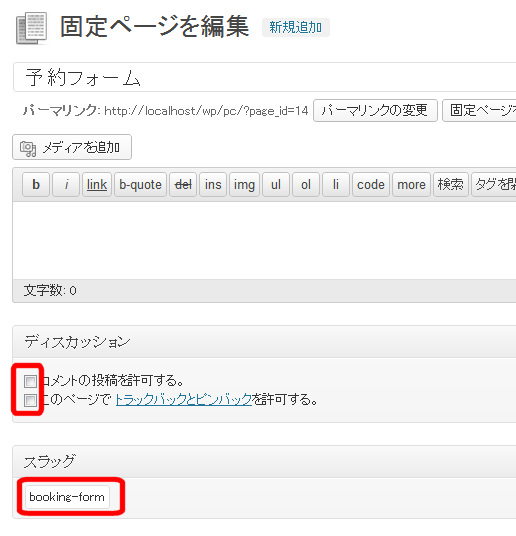The width and height of the screenshot is (516, 536).
Task: Click the code tag button
Action: pos(371,185)
